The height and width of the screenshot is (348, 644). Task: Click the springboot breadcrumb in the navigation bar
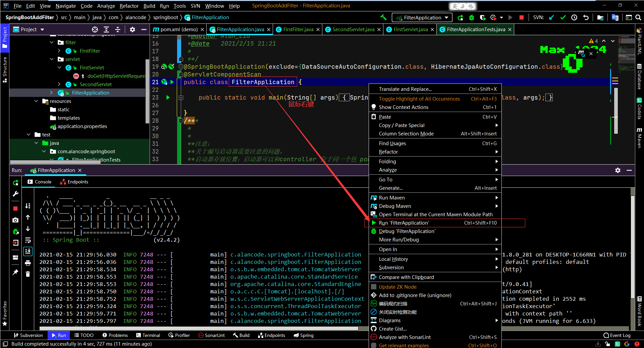coord(166,17)
